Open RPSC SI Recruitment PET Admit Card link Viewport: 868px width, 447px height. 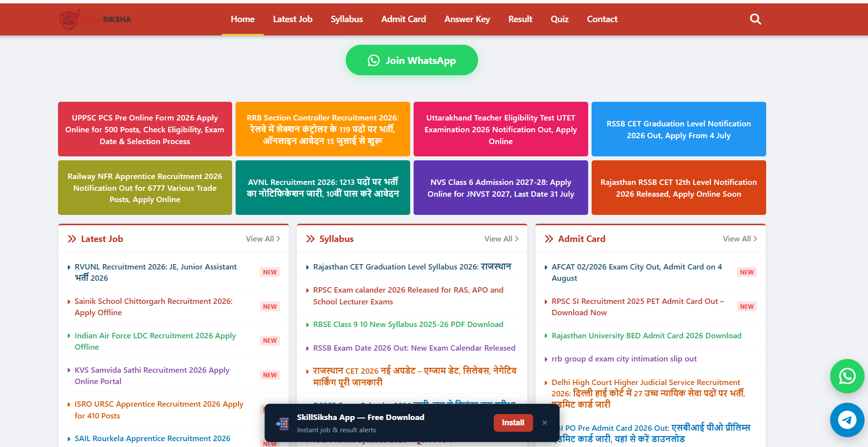[x=638, y=307]
